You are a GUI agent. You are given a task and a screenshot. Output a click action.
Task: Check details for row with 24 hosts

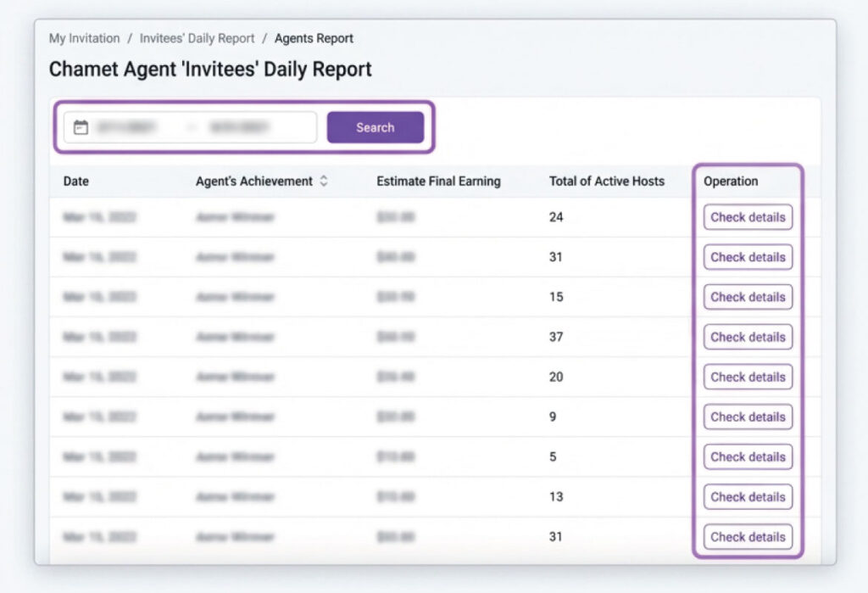point(748,217)
